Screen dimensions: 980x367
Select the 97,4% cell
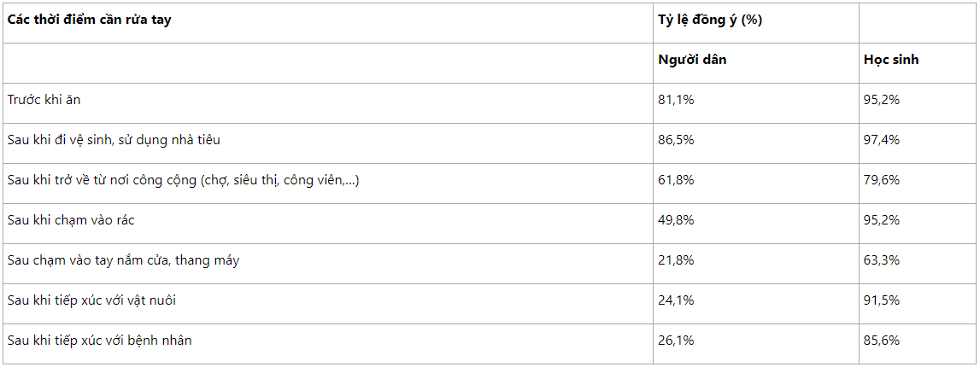point(882,140)
